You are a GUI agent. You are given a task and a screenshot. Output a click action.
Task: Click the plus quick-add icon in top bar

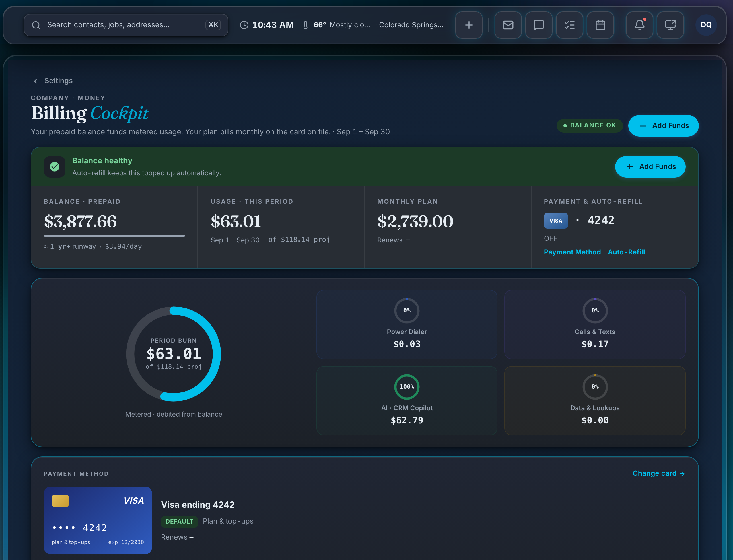pyautogui.click(x=469, y=25)
